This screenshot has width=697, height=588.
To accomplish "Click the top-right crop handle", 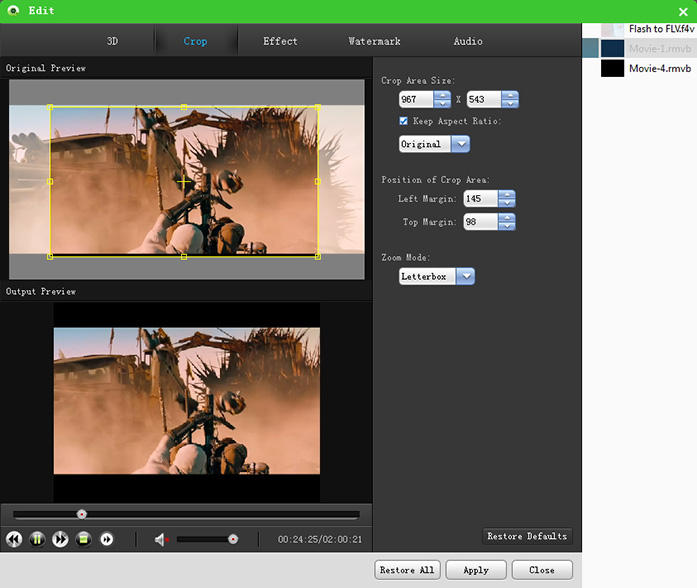I will [x=318, y=107].
